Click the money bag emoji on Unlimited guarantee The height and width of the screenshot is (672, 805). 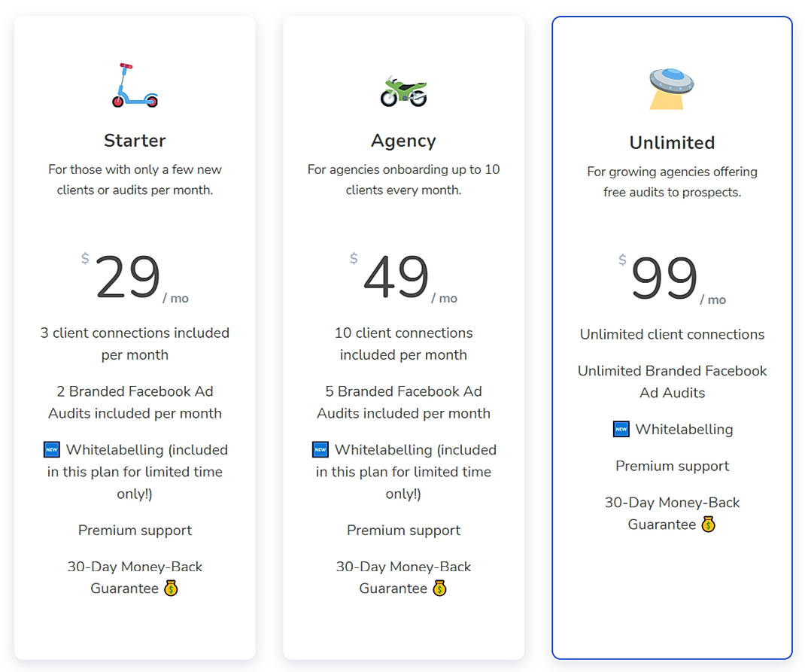click(x=708, y=525)
